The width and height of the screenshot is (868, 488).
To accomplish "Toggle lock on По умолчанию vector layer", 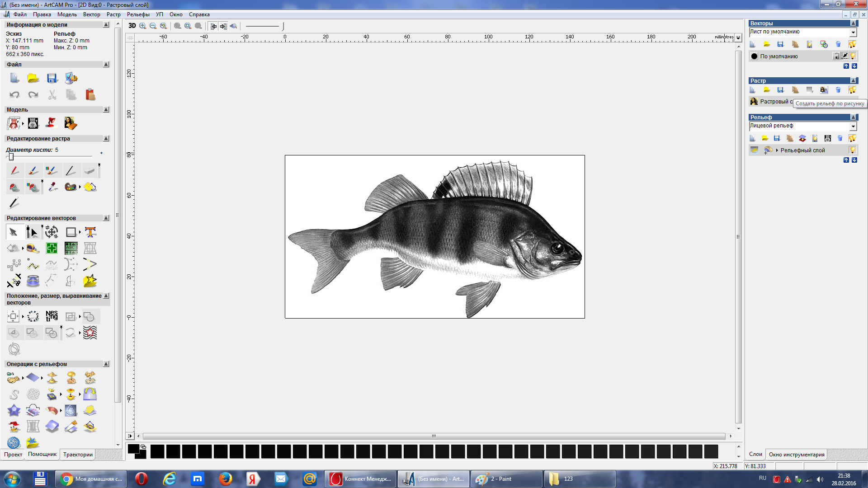I will [836, 56].
